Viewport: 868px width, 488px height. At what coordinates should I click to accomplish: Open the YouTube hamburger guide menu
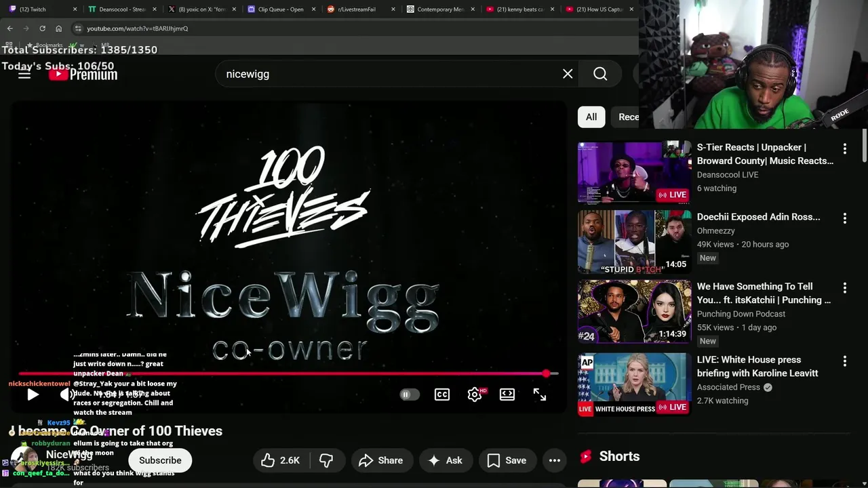tap(24, 74)
